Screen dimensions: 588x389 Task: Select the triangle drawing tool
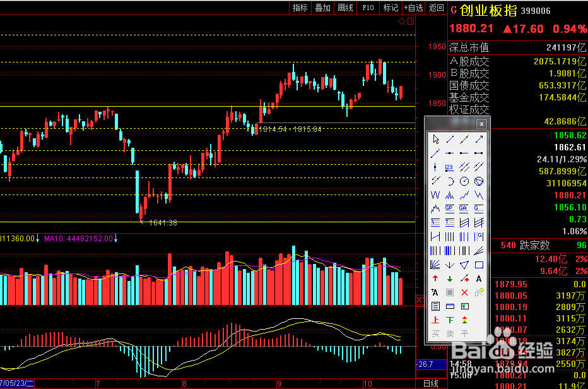pos(464,265)
